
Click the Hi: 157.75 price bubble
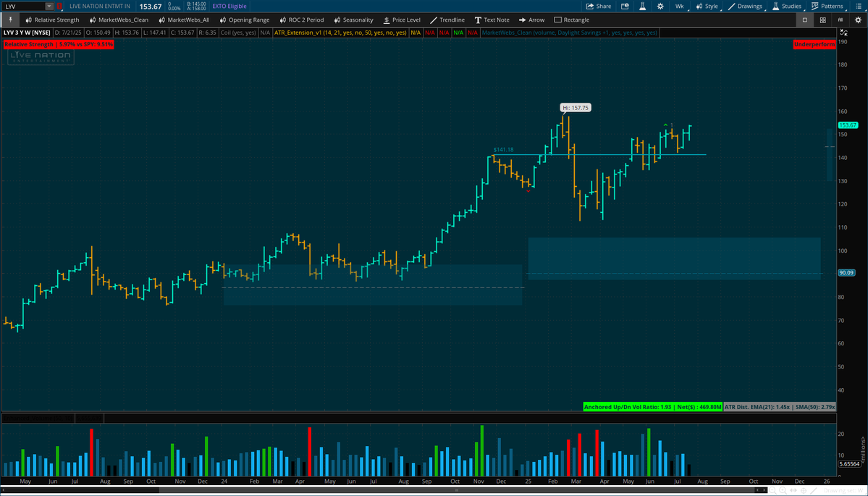(575, 108)
